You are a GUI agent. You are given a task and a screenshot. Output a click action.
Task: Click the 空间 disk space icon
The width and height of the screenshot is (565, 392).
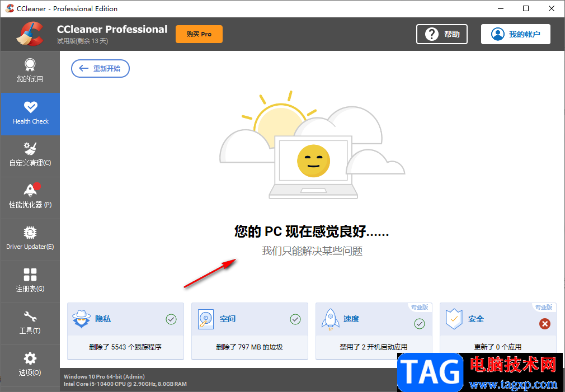pyautogui.click(x=206, y=319)
